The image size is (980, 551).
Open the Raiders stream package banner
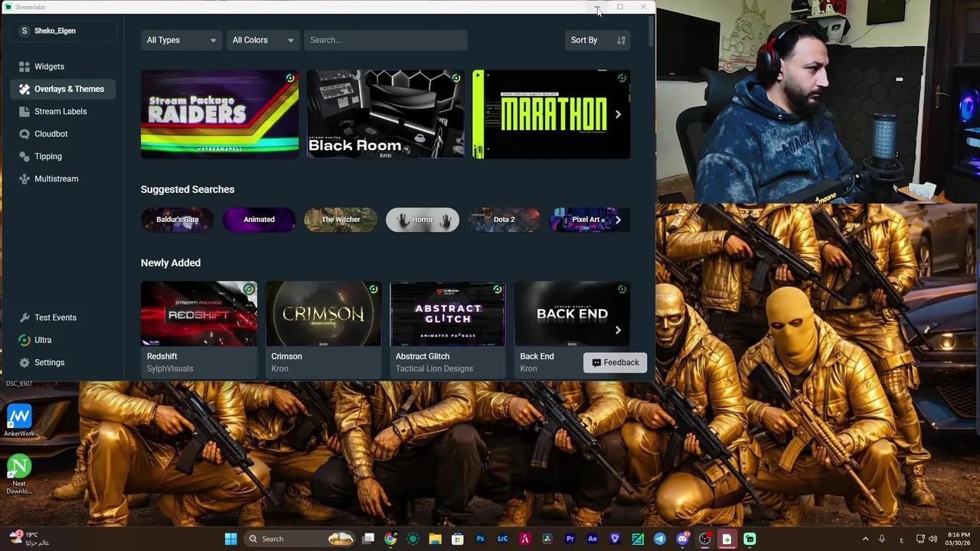tap(220, 115)
